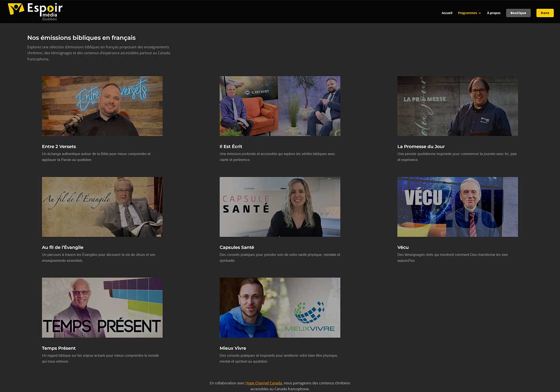Click the Espoir média Québec logo
The image size is (560, 392).
(35, 12)
